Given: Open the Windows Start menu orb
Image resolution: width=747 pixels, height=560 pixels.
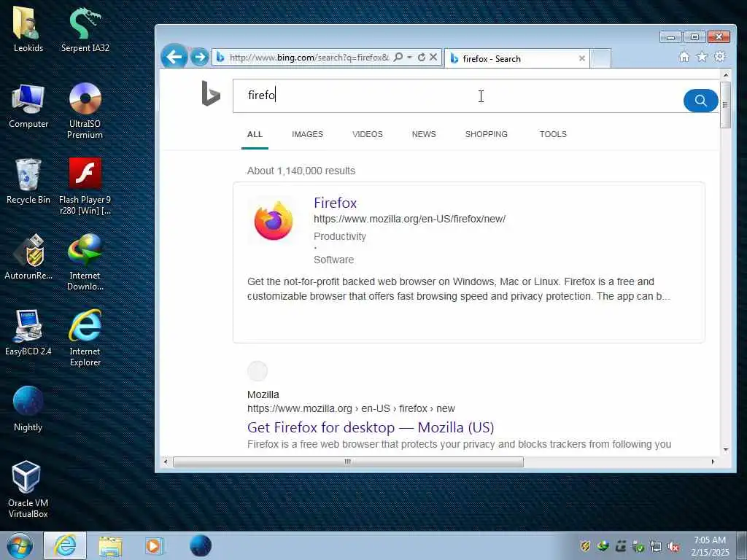Looking at the screenshot, I should tap(20, 545).
